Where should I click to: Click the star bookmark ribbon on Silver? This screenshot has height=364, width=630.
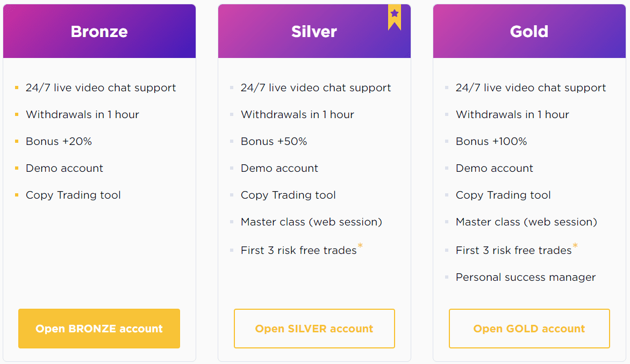click(394, 17)
